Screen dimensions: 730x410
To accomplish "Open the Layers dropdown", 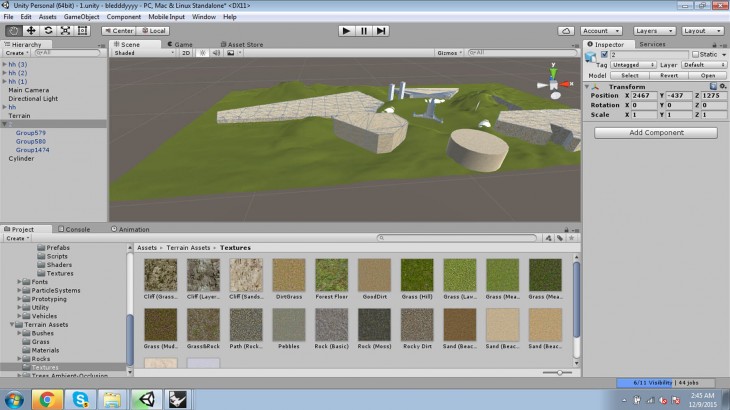I will 654,31.
